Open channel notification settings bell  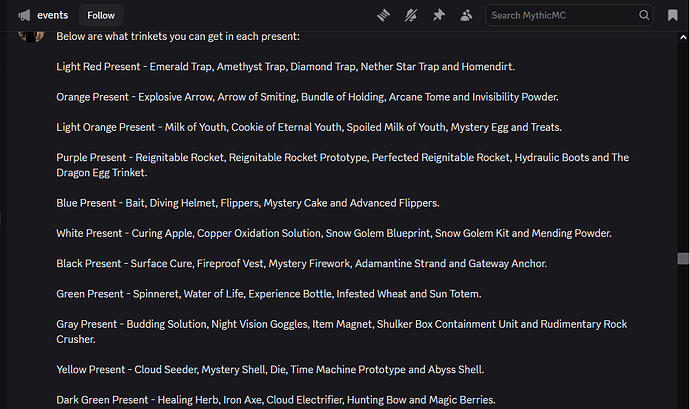click(411, 15)
